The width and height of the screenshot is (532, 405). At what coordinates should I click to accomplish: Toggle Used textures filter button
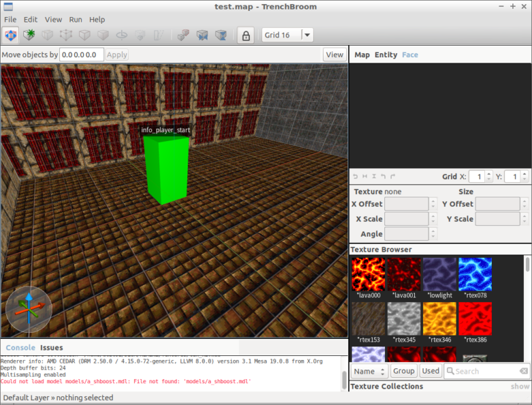431,371
